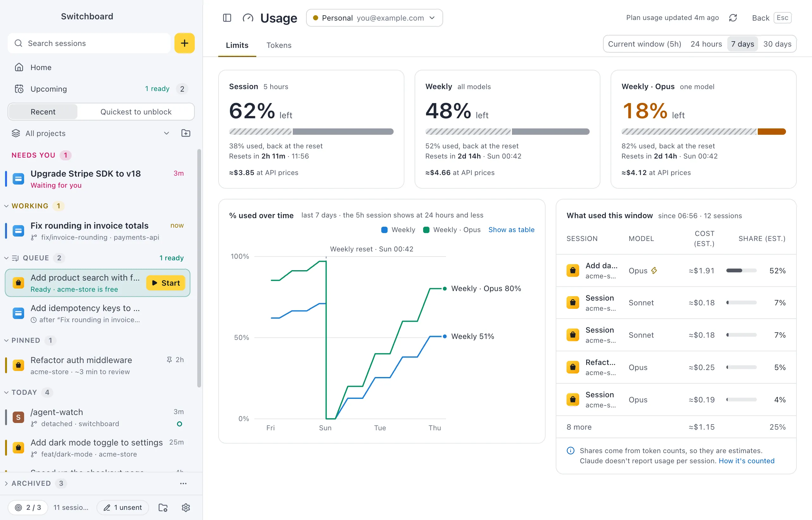This screenshot has height=520, width=812.
Task: Click the refresh plan usage icon
Action: 733,17
